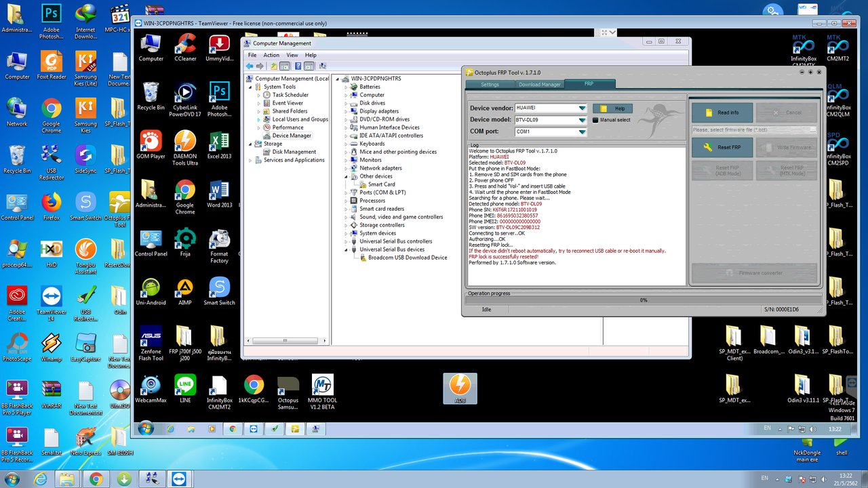Toggle Manual select checkbox in Octoplus
The width and height of the screenshot is (868, 488).
pos(595,120)
